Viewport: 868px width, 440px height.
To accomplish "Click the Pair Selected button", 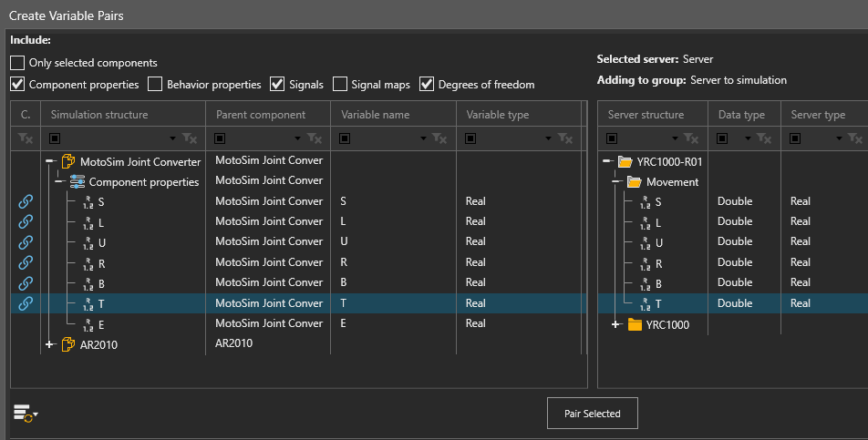I will (x=593, y=413).
